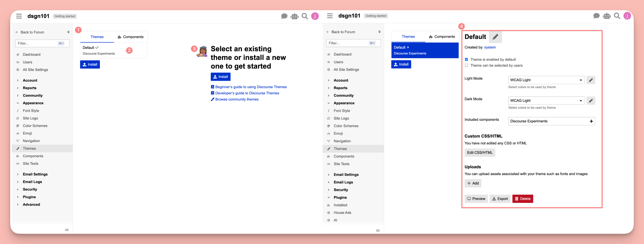Expand the Account section in sidebar
Image resolution: width=644 pixels, height=244 pixels.
tap(30, 80)
